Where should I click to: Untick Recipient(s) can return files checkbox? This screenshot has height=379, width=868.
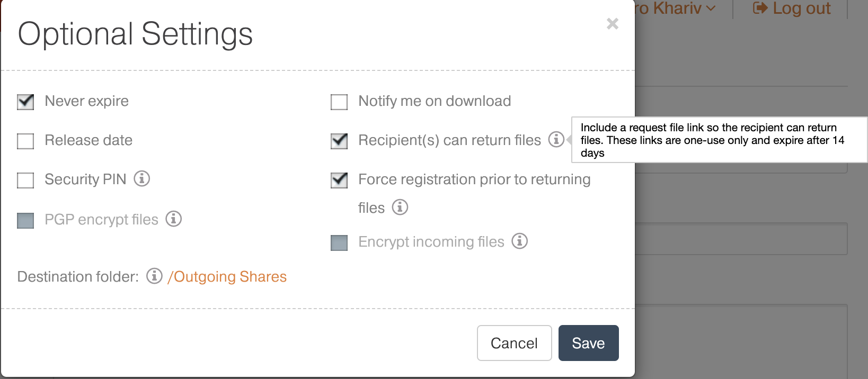pyautogui.click(x=339, y=141)
